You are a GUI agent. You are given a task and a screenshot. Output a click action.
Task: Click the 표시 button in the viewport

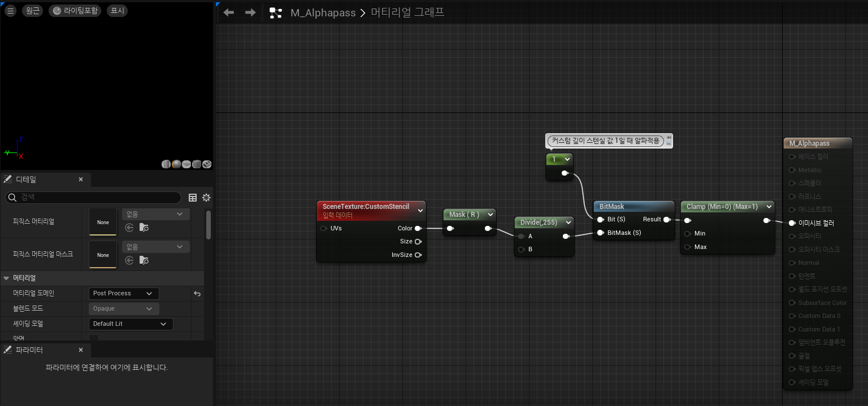point(117,11)
